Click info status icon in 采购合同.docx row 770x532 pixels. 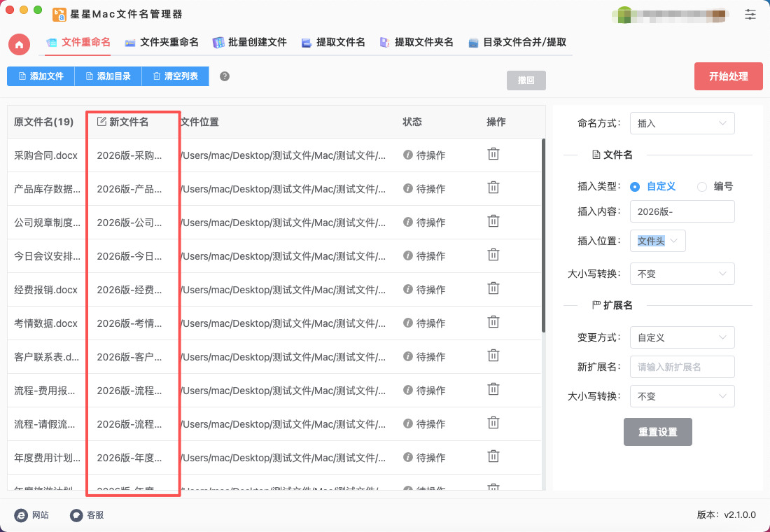point(407,155)
